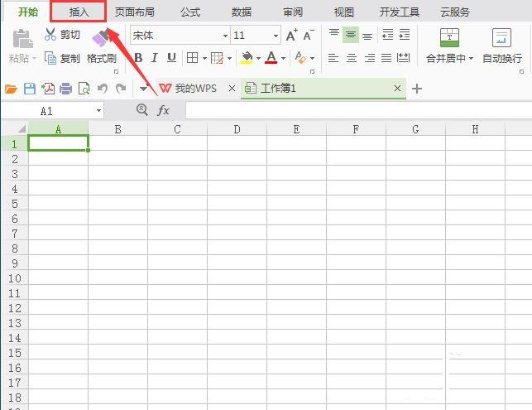Toggle italic formatting
532x410 pixels.
(x=155, y=58)
